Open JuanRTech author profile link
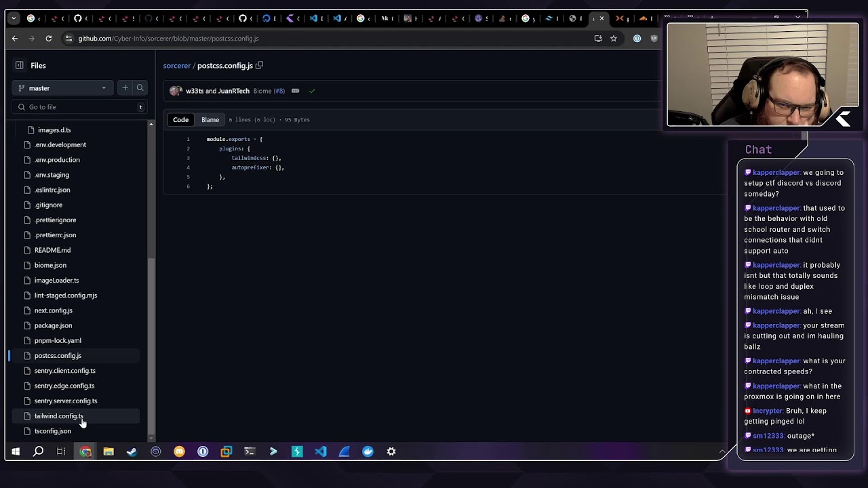This screenshot has width=868, height=488. coord(233,91)
